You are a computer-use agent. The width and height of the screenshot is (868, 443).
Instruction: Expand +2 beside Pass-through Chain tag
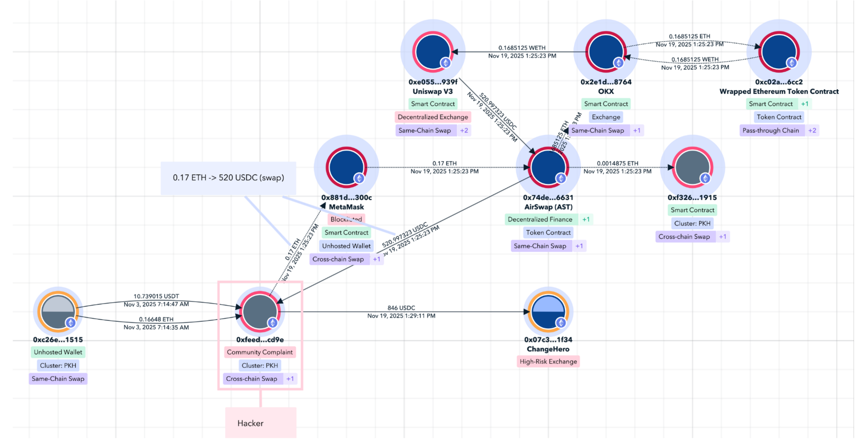812,130
